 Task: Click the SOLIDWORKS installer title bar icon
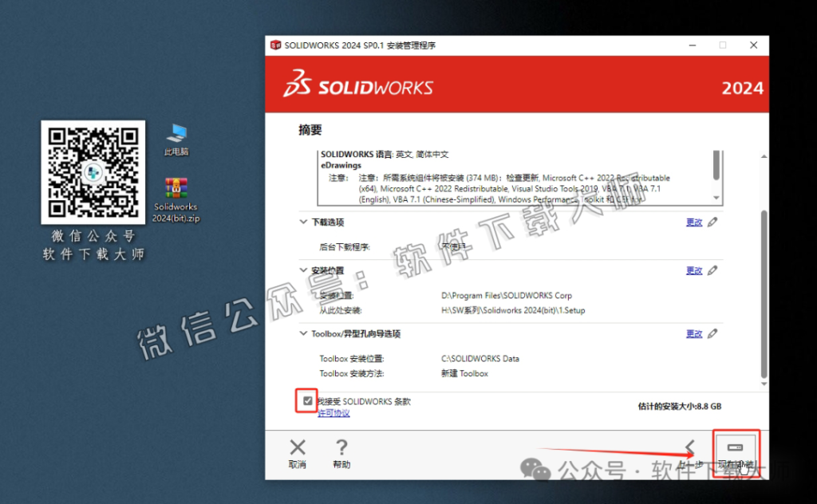pos(274,45)
